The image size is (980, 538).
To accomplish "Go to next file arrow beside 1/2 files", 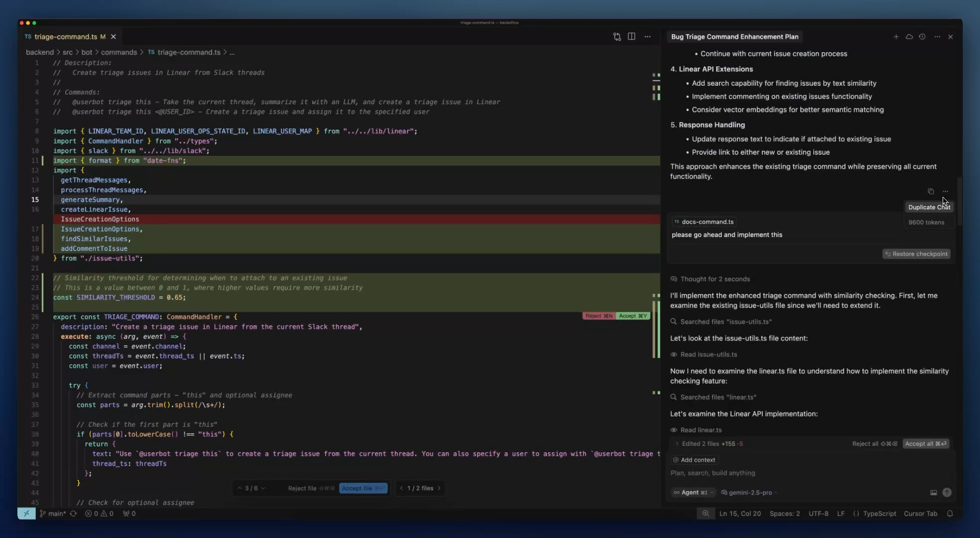I will point(439,488).
